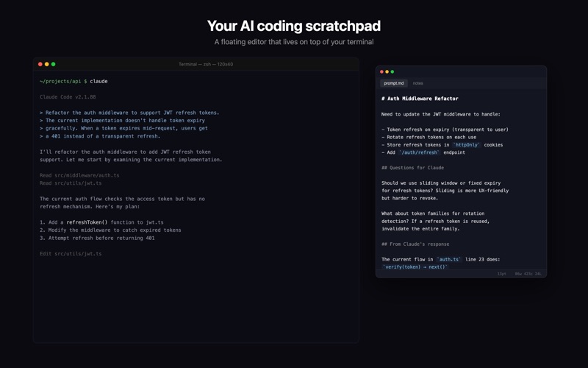Click 'A floating editor that lives' subtitle
Viewport: 588px width, 368px height.
294,42
